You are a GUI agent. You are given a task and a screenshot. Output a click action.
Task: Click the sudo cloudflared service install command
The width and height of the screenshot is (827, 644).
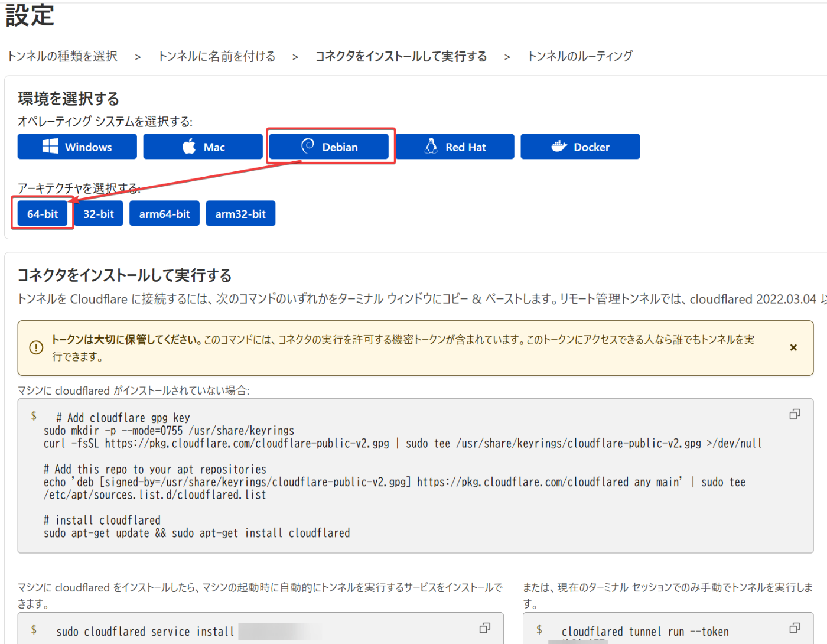tap(145, 632)
